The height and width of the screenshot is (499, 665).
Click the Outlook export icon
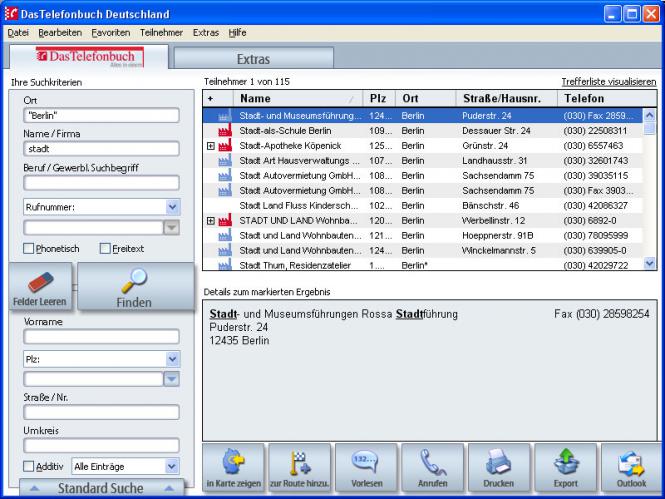pos(631,463)
